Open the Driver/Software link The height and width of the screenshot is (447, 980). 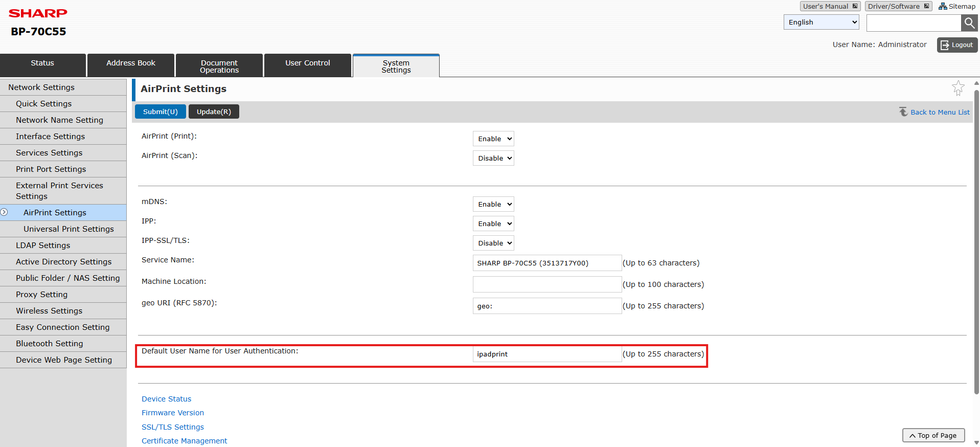tap(898, 6)
